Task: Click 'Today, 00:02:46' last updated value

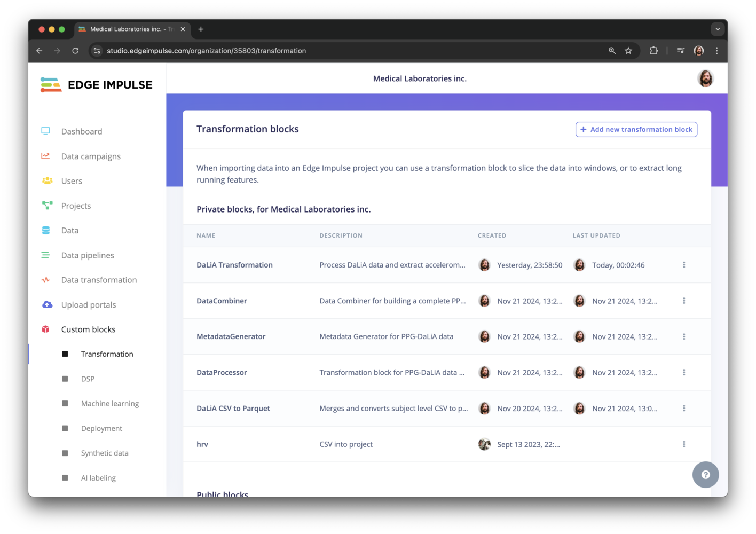Action: 618,265
